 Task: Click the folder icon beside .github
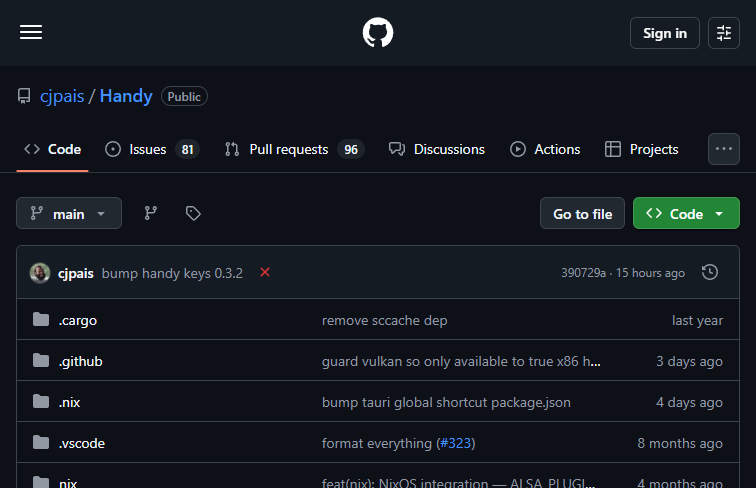pos(41,360)
